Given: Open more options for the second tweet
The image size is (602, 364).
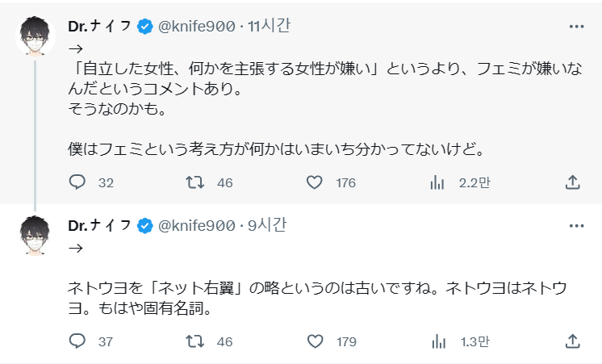Looking at the screenshot, I should (576, 226).
